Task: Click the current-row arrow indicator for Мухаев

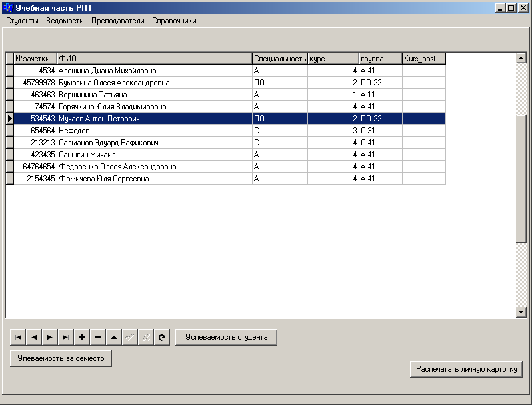Action: pyautogui.click(x=10, y=119)
